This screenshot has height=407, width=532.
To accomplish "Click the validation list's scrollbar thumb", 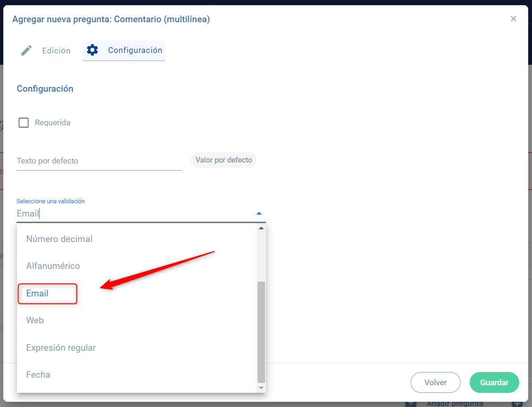I will pyautogui.click(x=261, y=331).
